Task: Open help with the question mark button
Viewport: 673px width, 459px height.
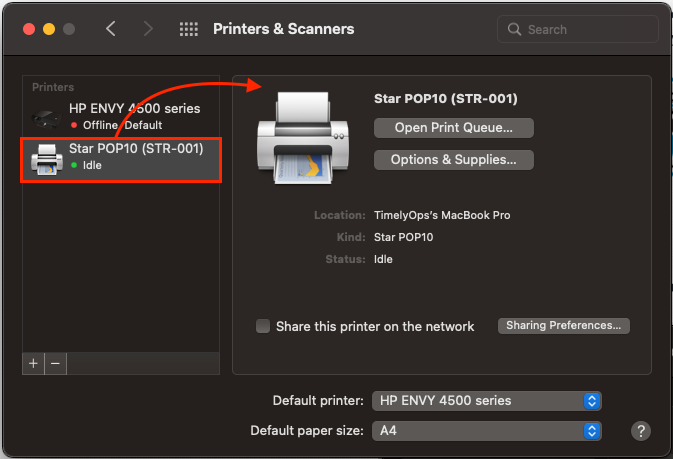Action: point(641,431)
